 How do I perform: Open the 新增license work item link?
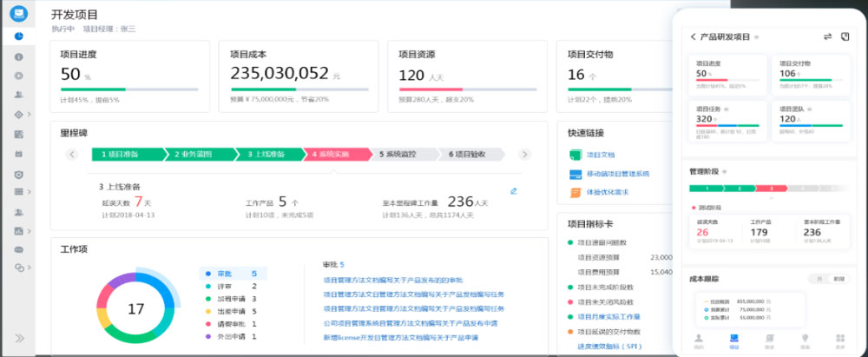point(400,336)
